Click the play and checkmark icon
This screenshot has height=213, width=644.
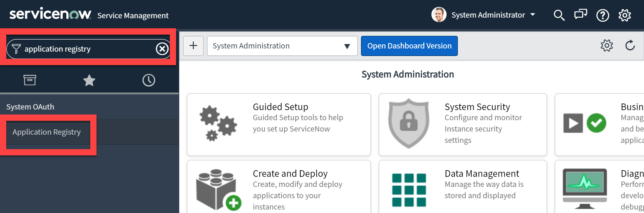tap(585, 123)
